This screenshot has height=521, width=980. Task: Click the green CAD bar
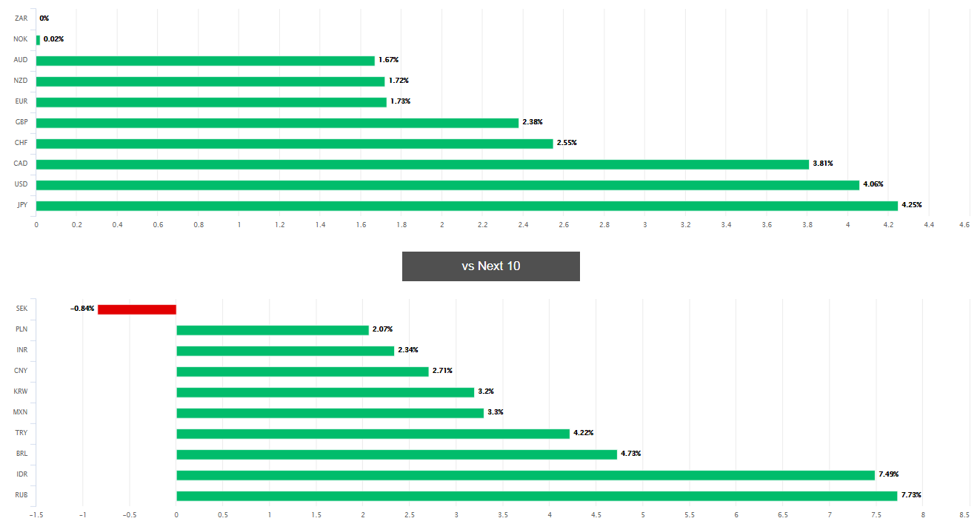422,164
